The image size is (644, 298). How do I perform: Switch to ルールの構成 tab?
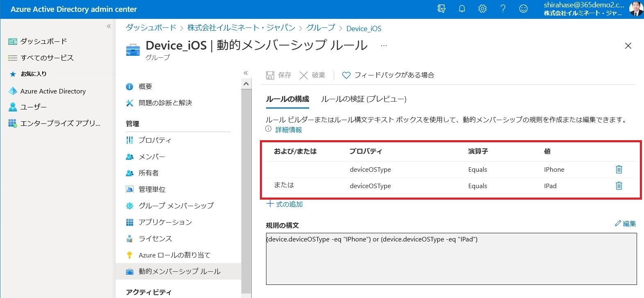coord(287,99)
